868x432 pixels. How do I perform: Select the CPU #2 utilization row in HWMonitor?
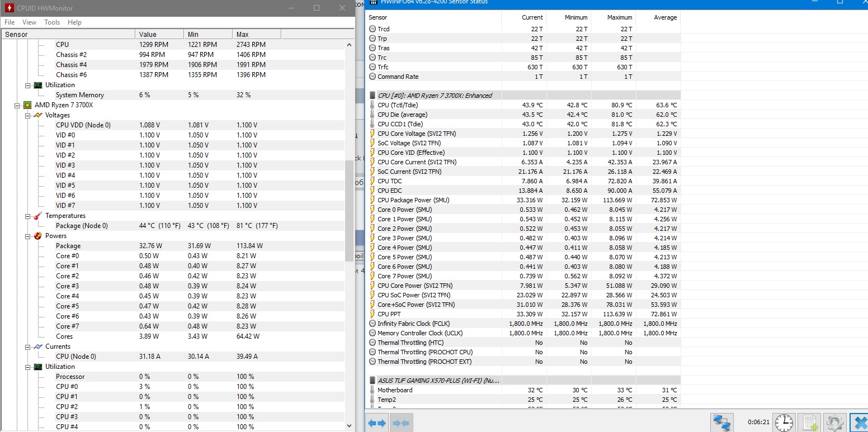point(172,407)
